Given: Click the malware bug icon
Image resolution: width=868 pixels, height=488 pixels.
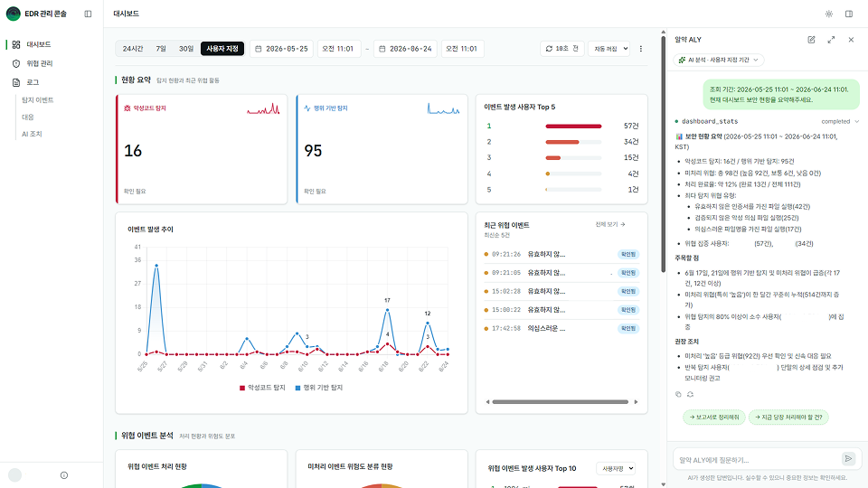Looking at the screenshot, I should 127,108.
